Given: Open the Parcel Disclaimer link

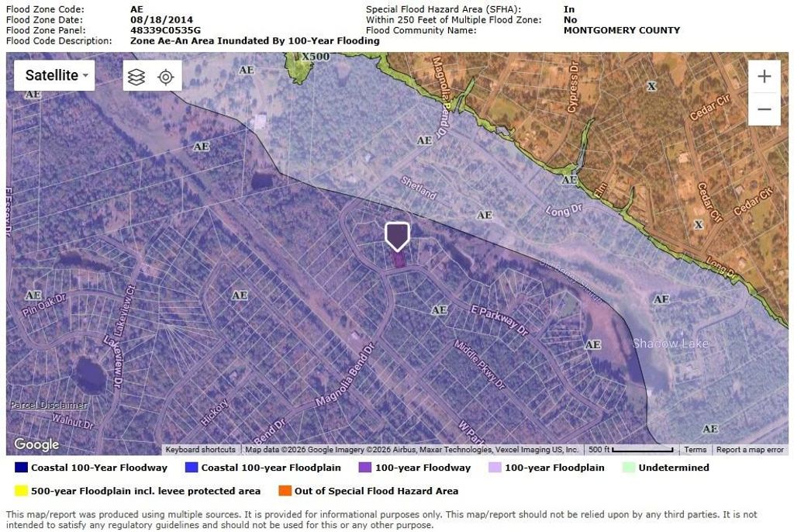Looking at the screenshot, I should click(x=48, y=405).
